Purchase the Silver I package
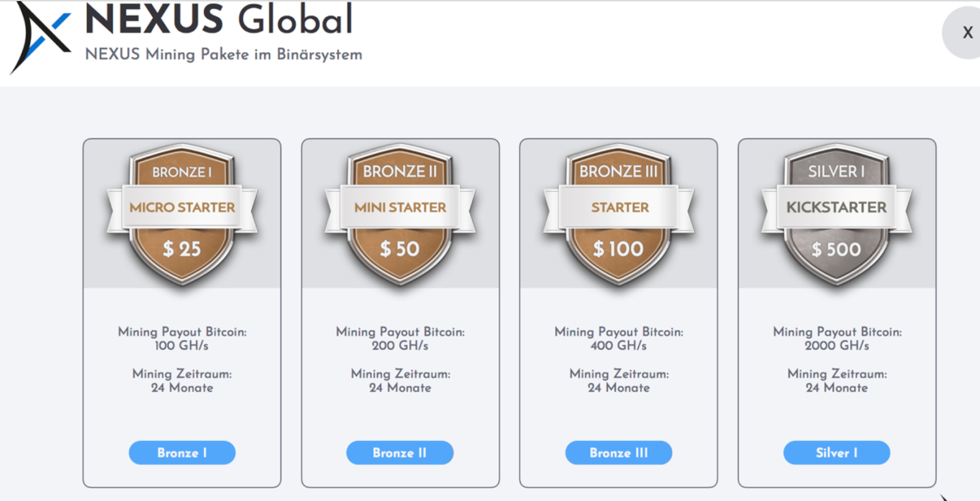Screen dimensions: 980x501 [837, 453]
